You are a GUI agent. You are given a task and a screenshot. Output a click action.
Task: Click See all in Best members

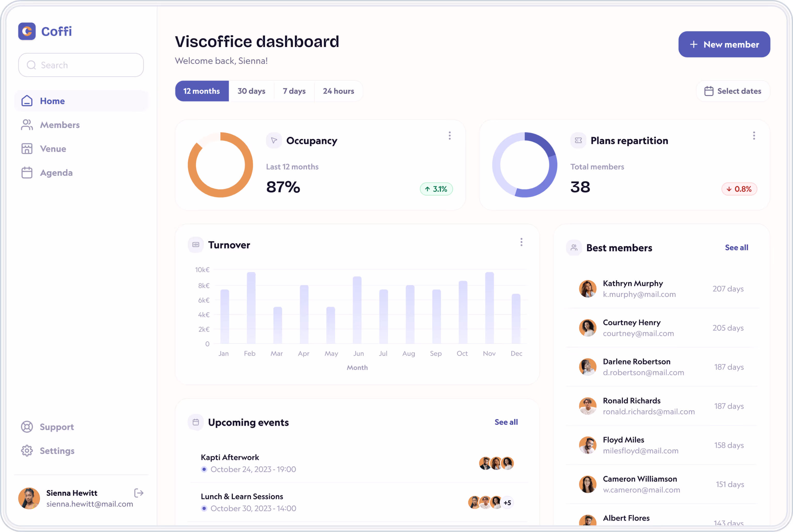click(x=736, y=248)
